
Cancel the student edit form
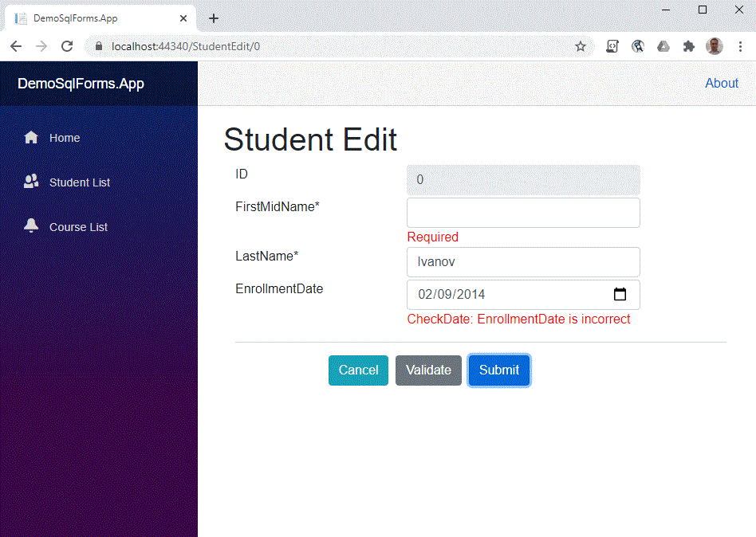click(x=358, y=370)
